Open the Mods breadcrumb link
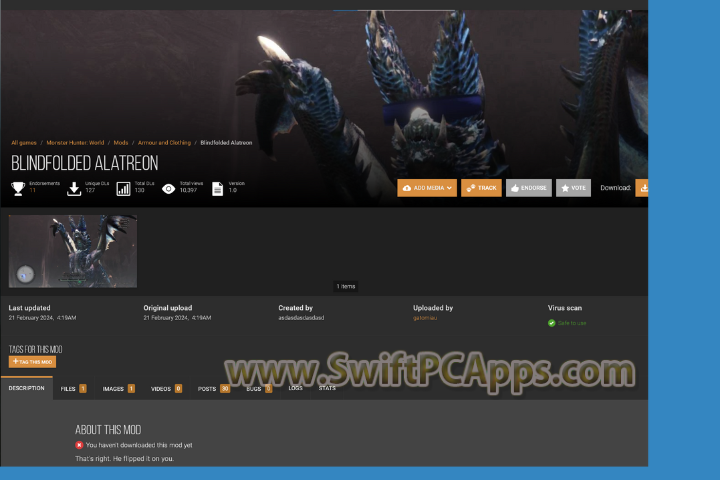Viewport: 720px width, 480px height. (x=121, y=143)
